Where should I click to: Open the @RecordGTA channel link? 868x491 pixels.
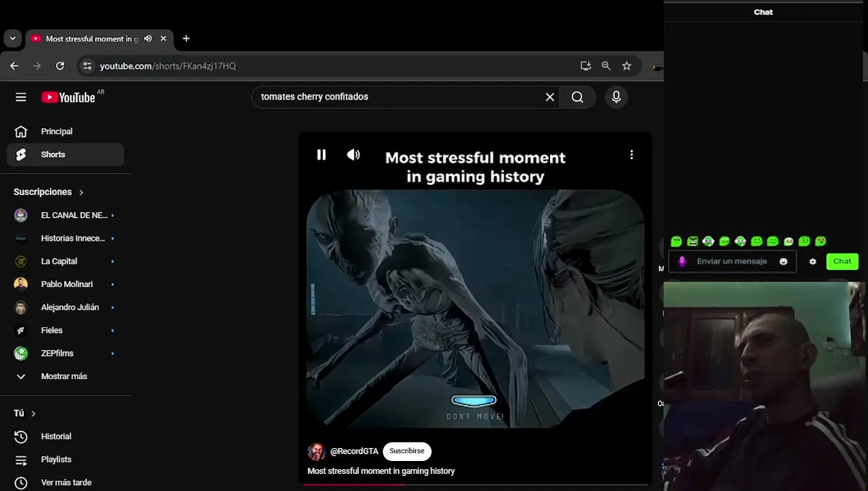coord(354,451)
